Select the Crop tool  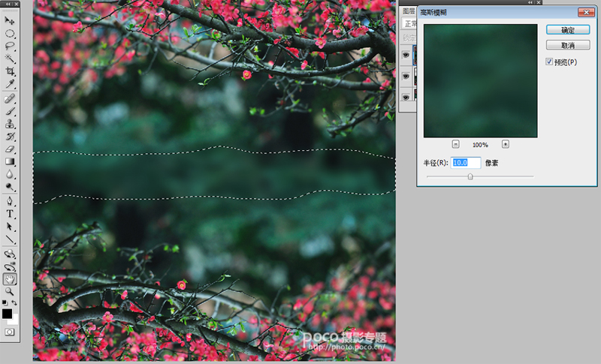pyautogui.click(x=10, y=71)
